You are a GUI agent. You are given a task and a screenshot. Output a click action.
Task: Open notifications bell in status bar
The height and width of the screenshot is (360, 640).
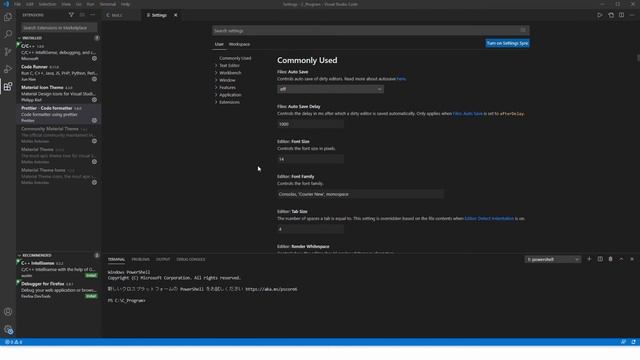(x=633, y=342)
